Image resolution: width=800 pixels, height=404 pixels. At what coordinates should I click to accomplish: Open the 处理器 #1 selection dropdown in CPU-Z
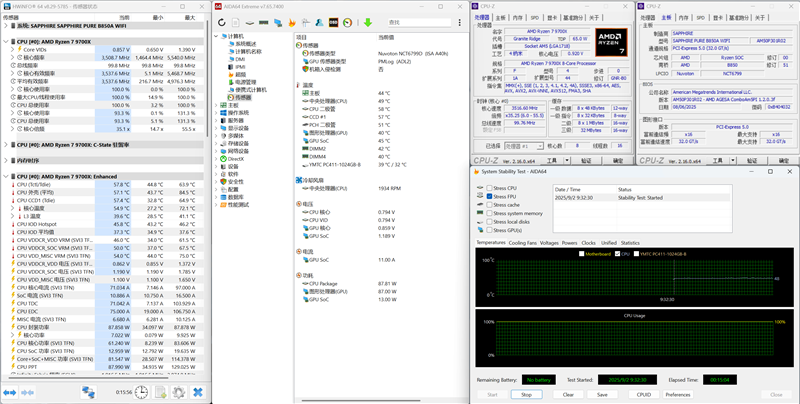[x=524, y=146]
